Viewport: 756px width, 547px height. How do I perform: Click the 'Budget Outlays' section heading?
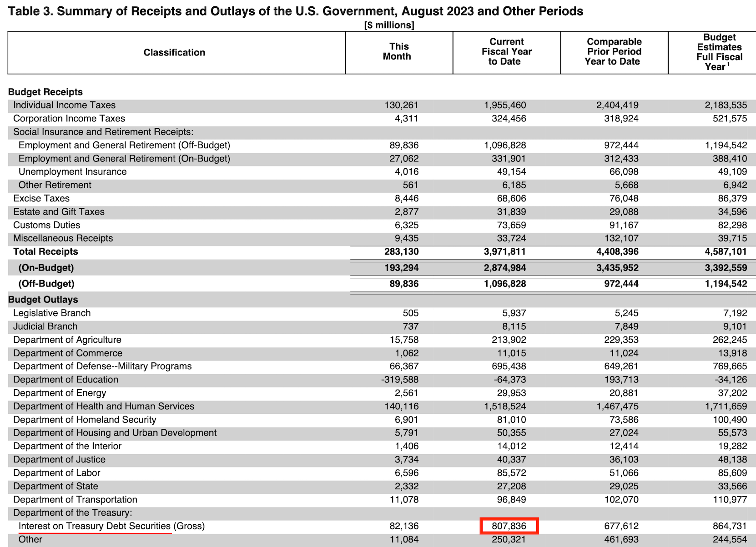(x=43, y=299)
